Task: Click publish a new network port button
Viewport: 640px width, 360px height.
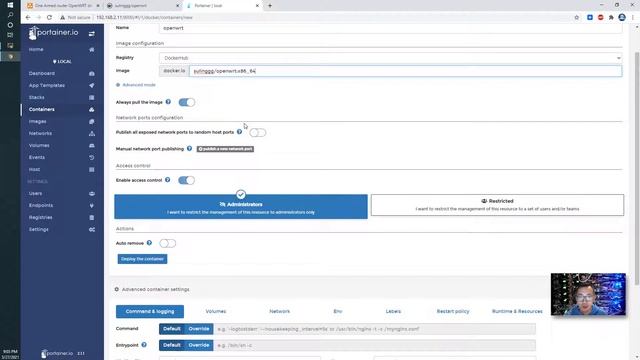Action: 225,149
